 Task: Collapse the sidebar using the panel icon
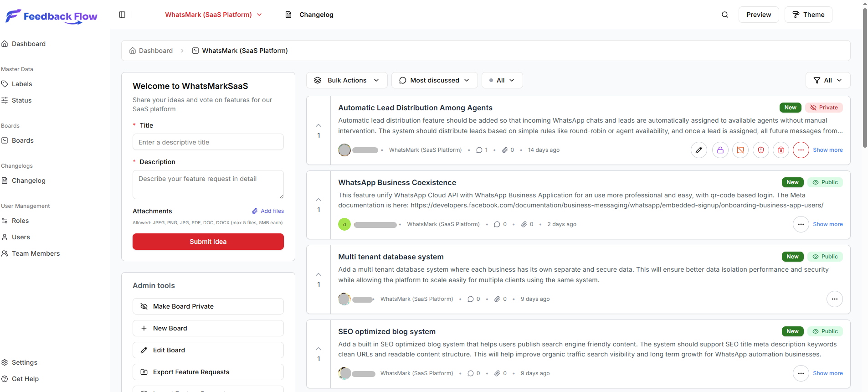point(122,15)
